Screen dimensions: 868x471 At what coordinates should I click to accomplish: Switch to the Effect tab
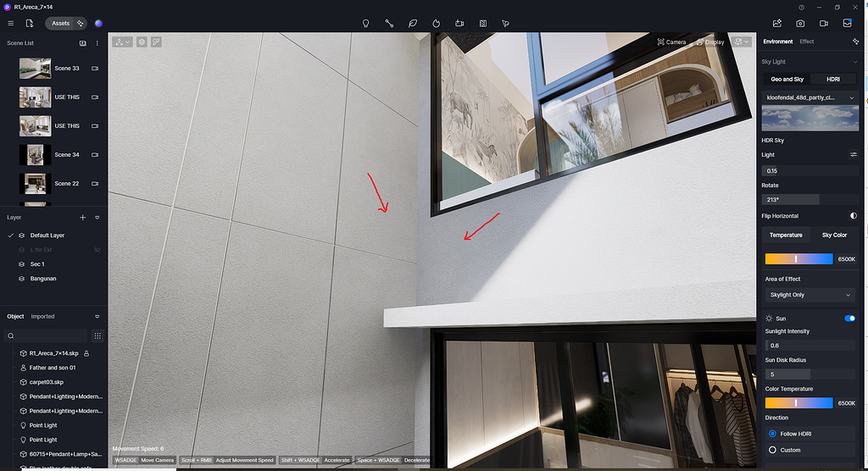[807, 42]
